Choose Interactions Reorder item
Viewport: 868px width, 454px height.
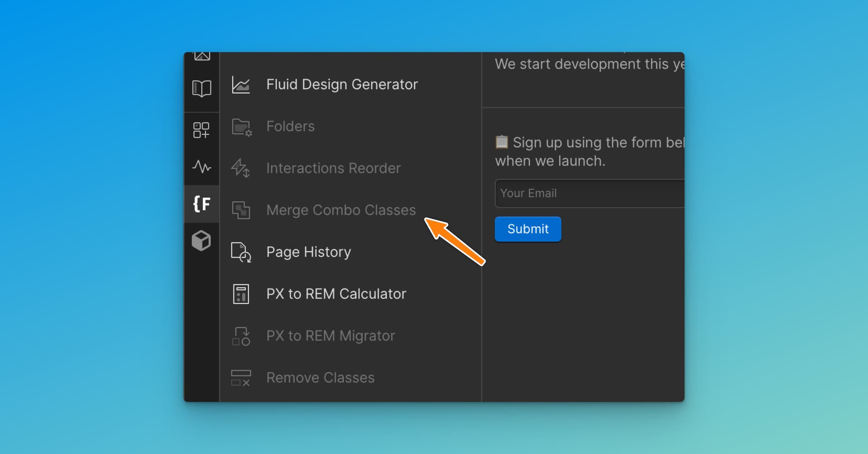(x=333, y=168)
